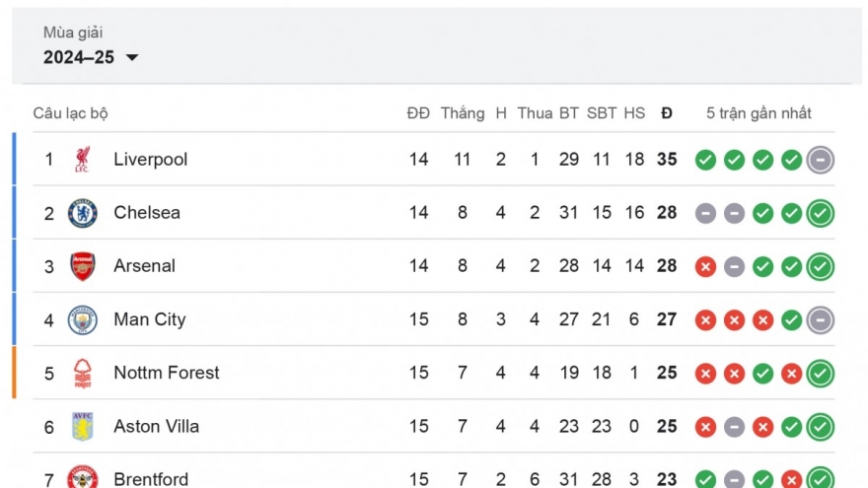This screenshot has height=488, width=868.
Task: Open the Chelsea team link
Action: click(x=147, y=213)
